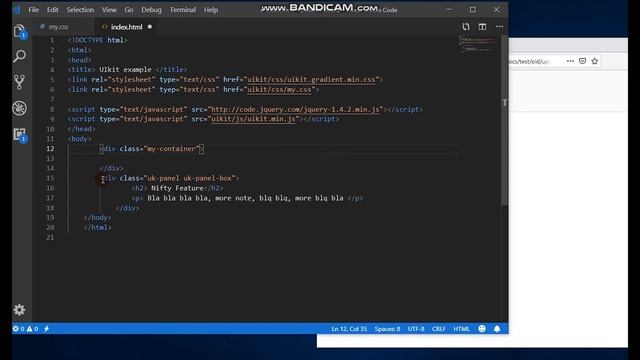
Task: Click line number 12 in gutter
Action: pos(50,149)
